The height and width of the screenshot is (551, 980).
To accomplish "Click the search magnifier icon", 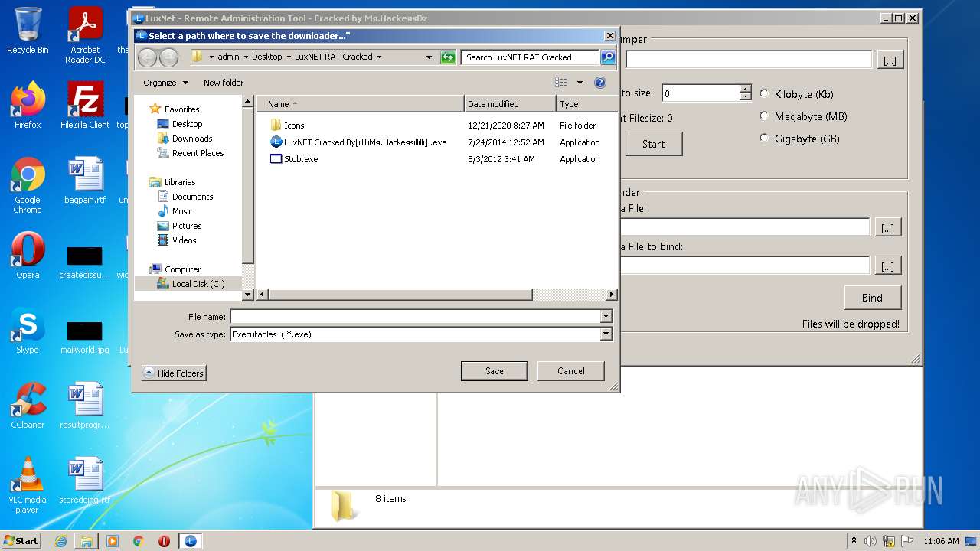I will tap(607, 57).
